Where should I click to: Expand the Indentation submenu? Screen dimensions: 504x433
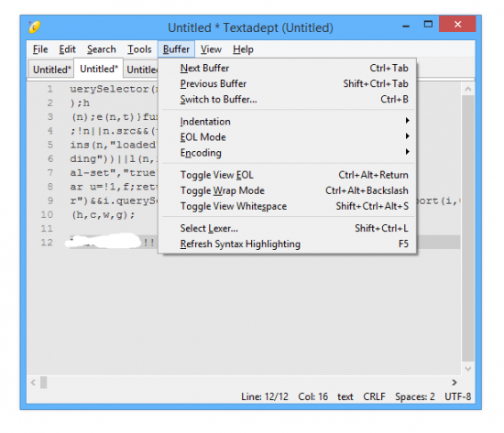(288, 122)
